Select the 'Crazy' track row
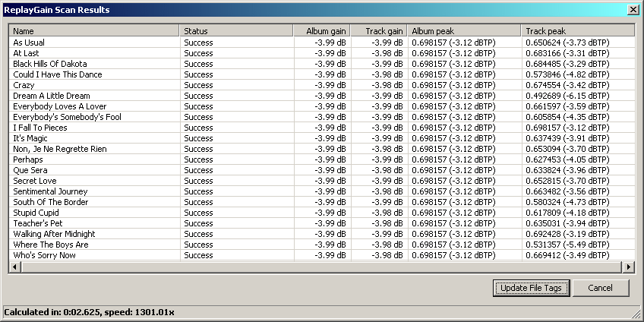The width and height of the screenshot is (644, 322). (321, 85)
